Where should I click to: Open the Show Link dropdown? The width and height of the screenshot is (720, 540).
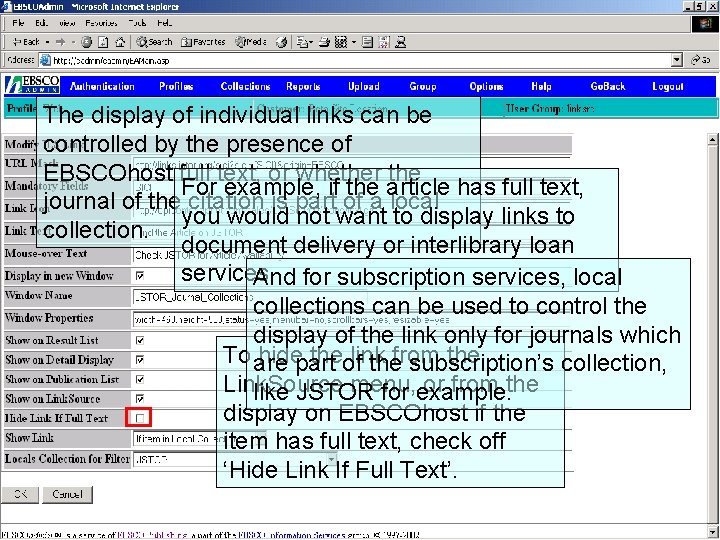pos(200,439)
